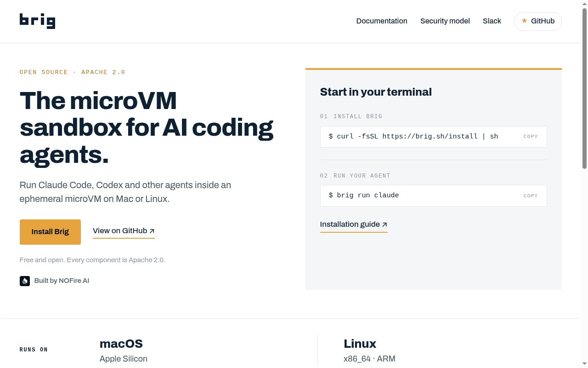Viewport: 588px width, 368px height.
Task: Open the Security model nav item
Action: [x=445, y=21]
